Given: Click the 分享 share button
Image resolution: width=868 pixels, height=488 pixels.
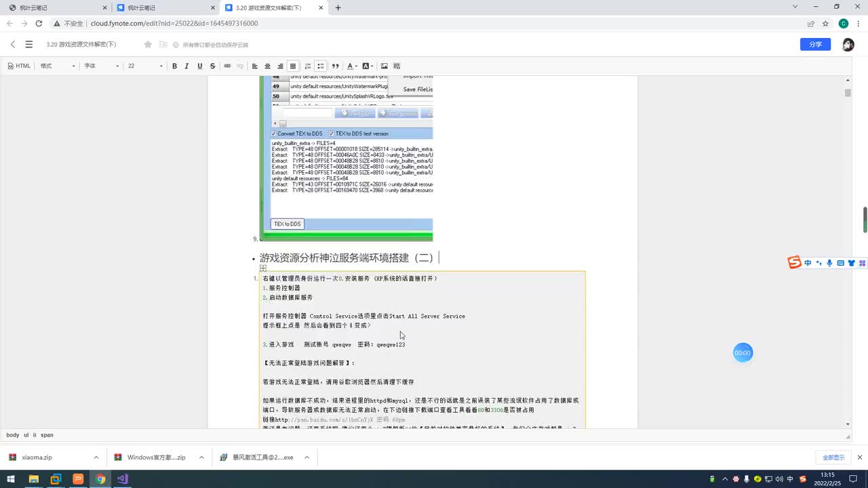Looking at the screenshot, I should click(815, 44).
